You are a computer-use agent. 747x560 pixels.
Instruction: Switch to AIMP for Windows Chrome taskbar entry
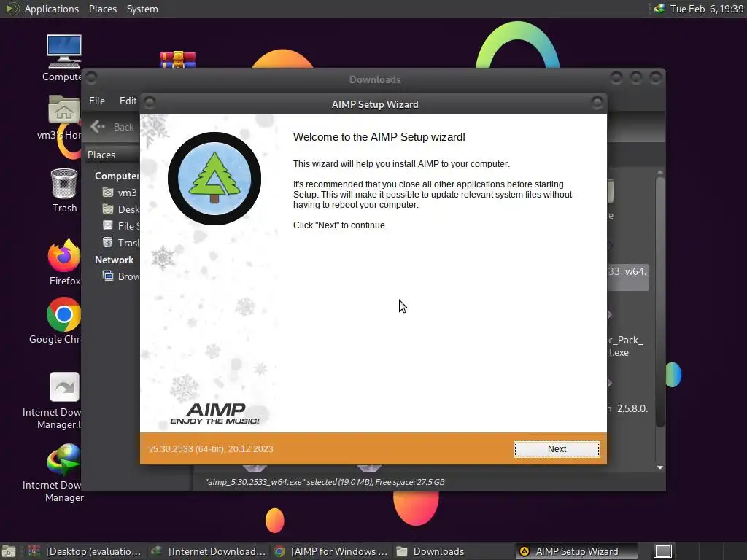point(331,551)
